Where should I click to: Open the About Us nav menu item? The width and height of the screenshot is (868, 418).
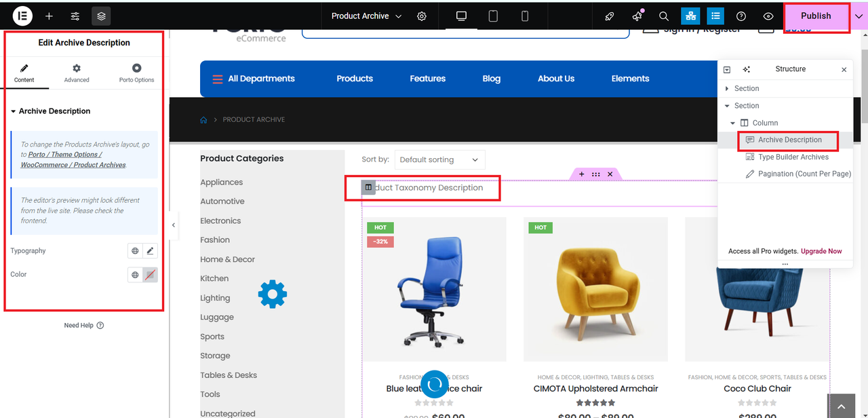pyautogui.click(x=556, y=79)
